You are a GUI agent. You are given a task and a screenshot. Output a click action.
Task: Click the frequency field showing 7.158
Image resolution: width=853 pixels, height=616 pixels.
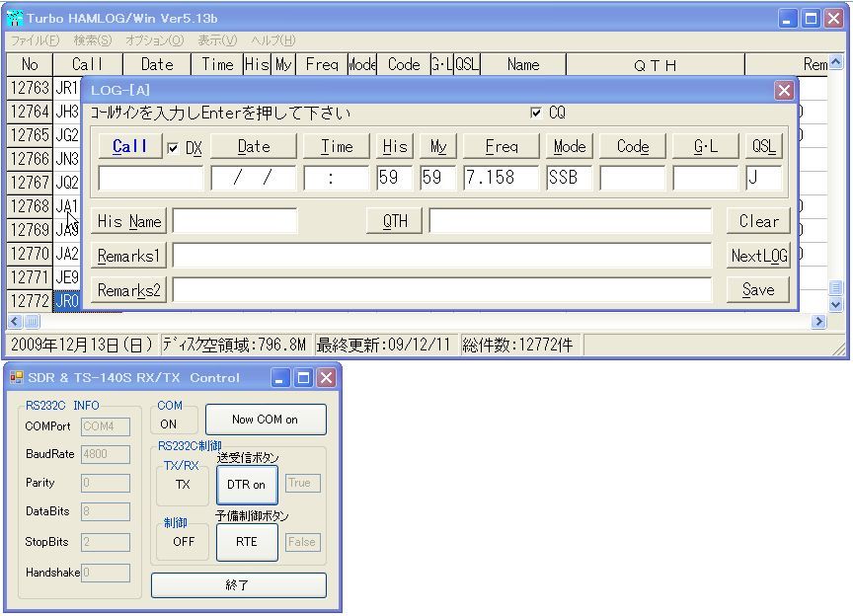[501, 178]
